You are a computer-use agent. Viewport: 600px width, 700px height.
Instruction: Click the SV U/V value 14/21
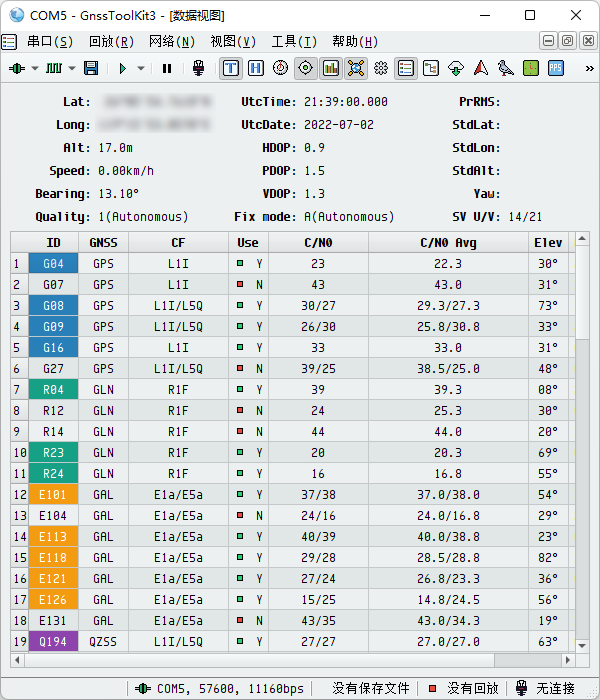525,217
